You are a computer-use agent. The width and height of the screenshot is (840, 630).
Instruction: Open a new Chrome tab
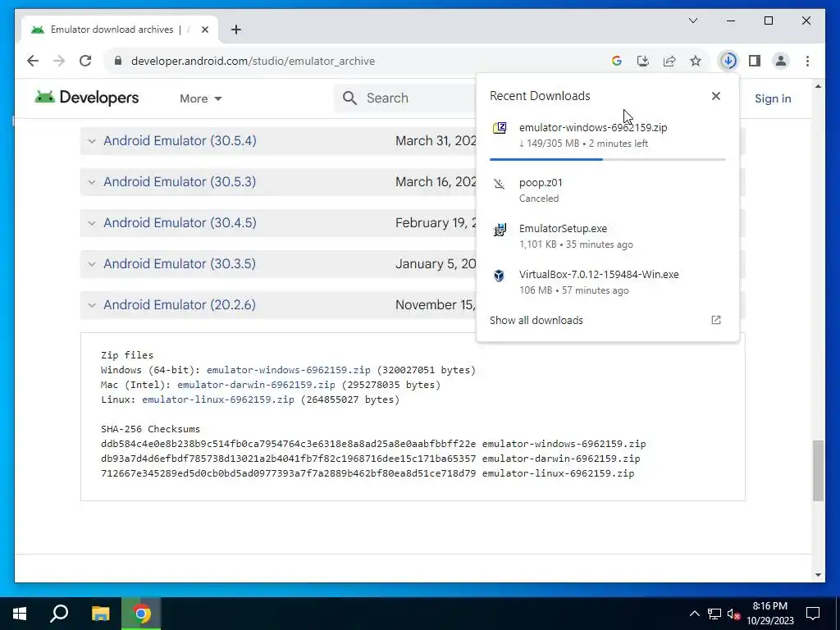pyautogui.click(x=236, y=30)
